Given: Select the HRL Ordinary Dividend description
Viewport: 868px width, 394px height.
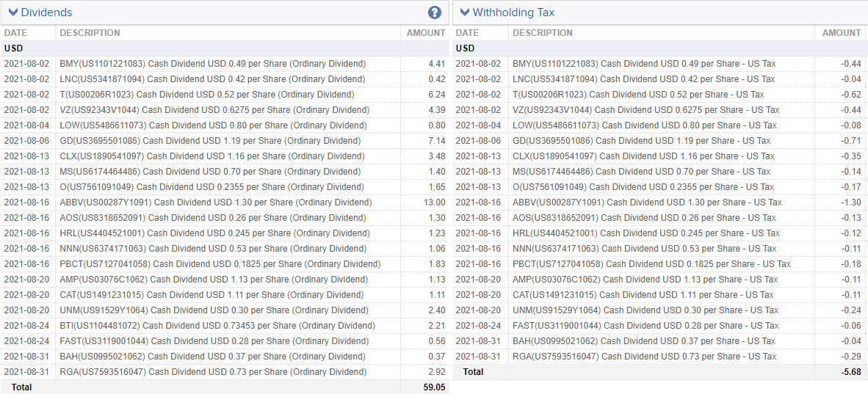Looking at the screenshot, I should point(214,233).
